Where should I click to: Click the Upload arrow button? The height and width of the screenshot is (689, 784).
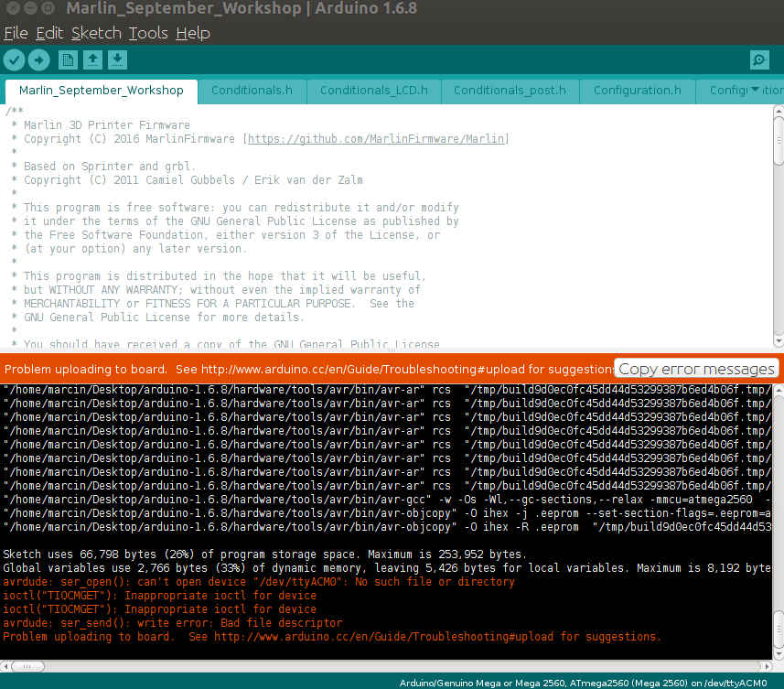click(x=39, y=60)
